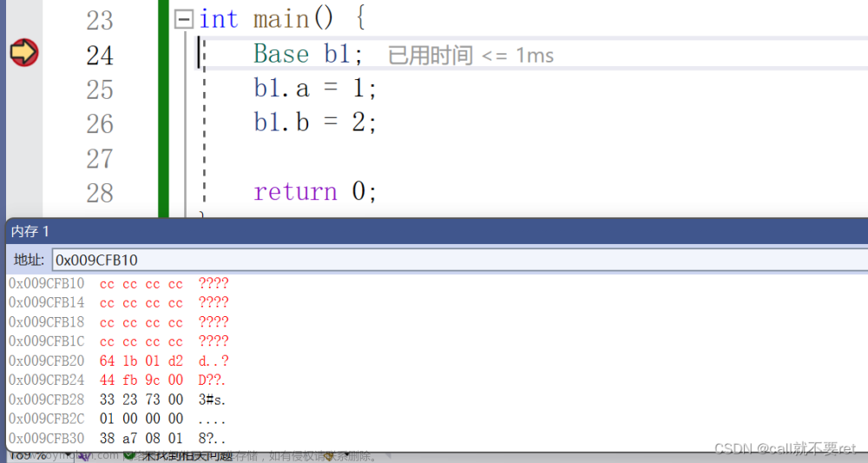
Task: Click line number 25 in the gutter
Action: click(x=100, y=89)
